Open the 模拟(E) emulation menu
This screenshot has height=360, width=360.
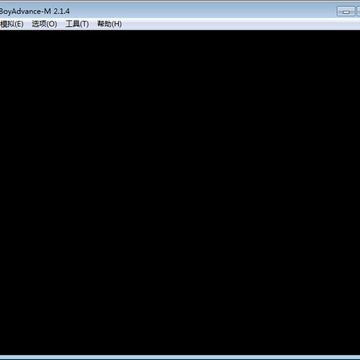coord(12,24)
